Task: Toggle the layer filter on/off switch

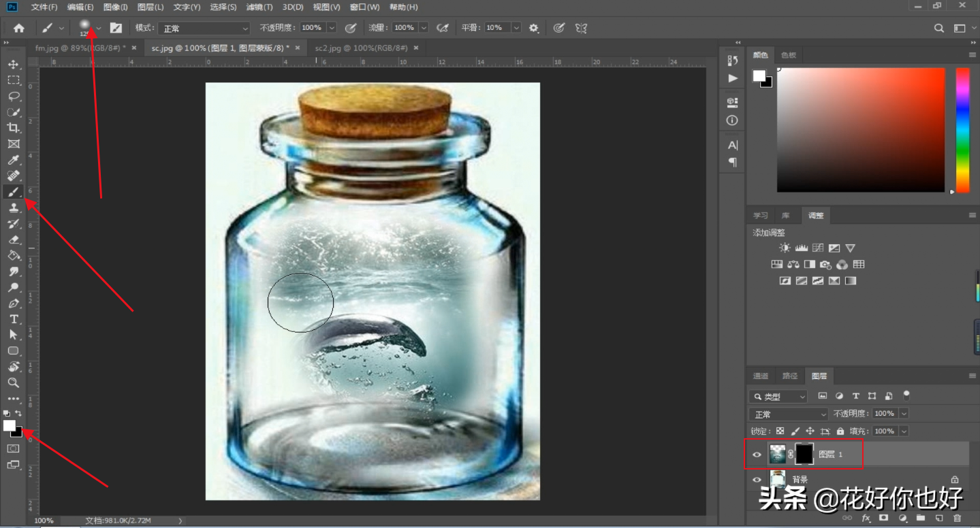Action: [x=906, y=395]
